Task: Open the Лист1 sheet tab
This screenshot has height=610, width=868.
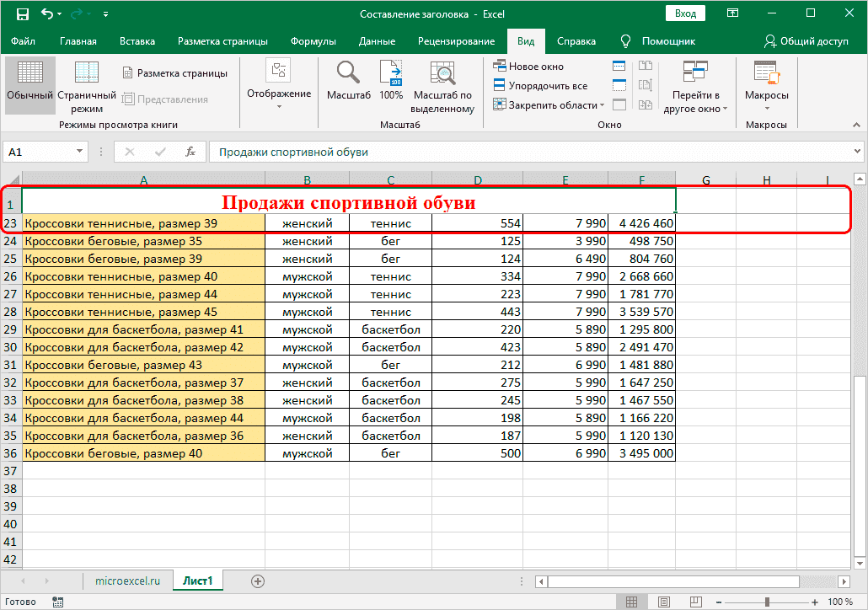Action: [x=197, y=581]
